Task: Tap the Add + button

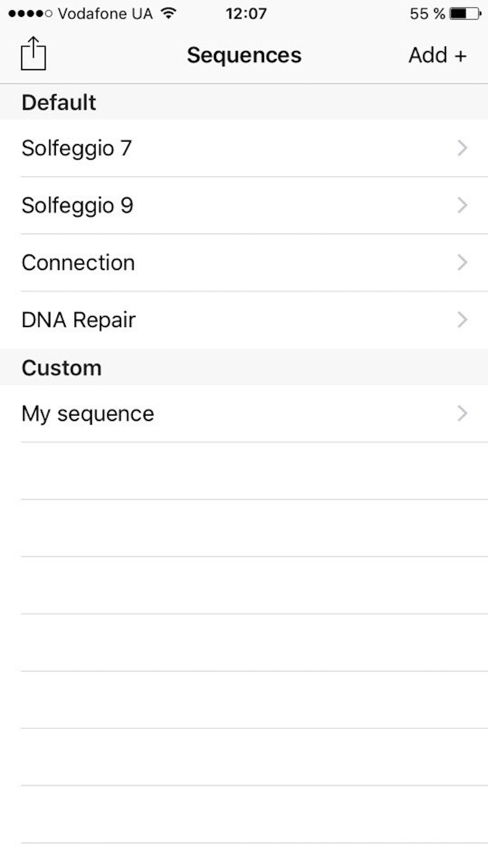Action: point(437,55)
